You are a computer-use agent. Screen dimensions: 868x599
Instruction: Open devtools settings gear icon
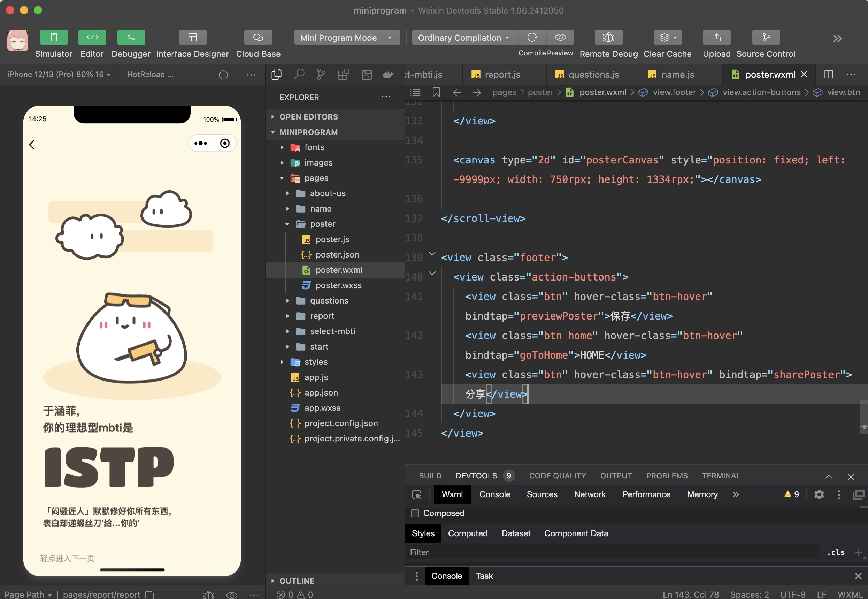[x=819, y=495]
